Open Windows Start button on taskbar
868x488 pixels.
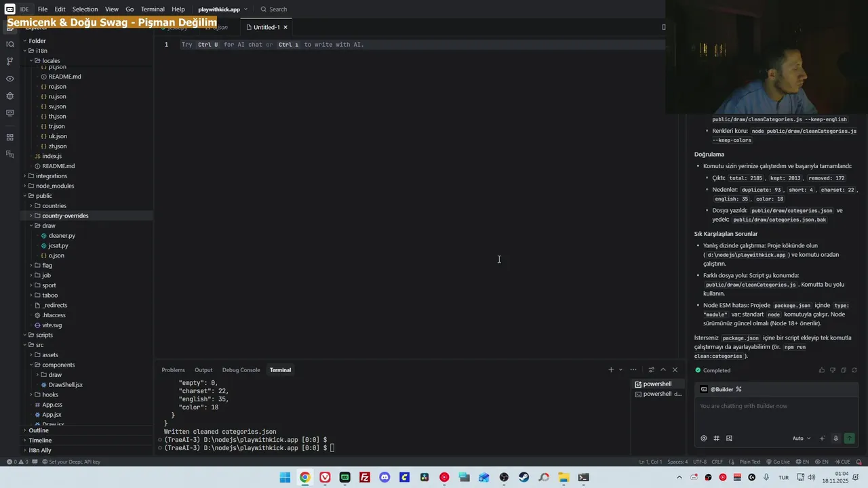[x=285, y=478]
